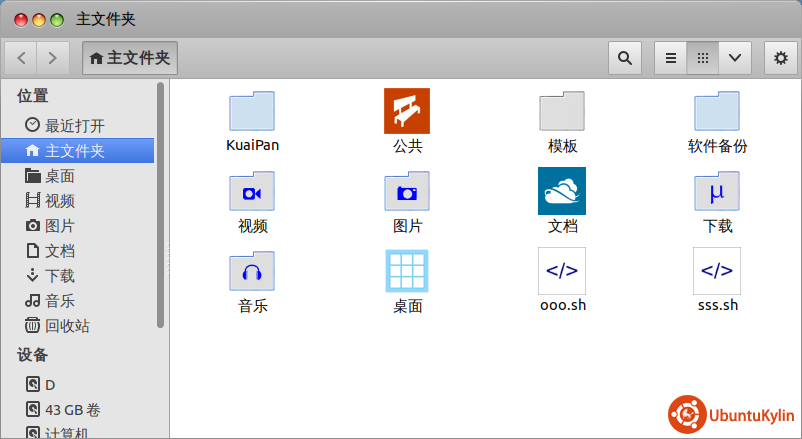Go back with the left arrow
This screenshot has height=439, width=802.
[x=21, y=58]
